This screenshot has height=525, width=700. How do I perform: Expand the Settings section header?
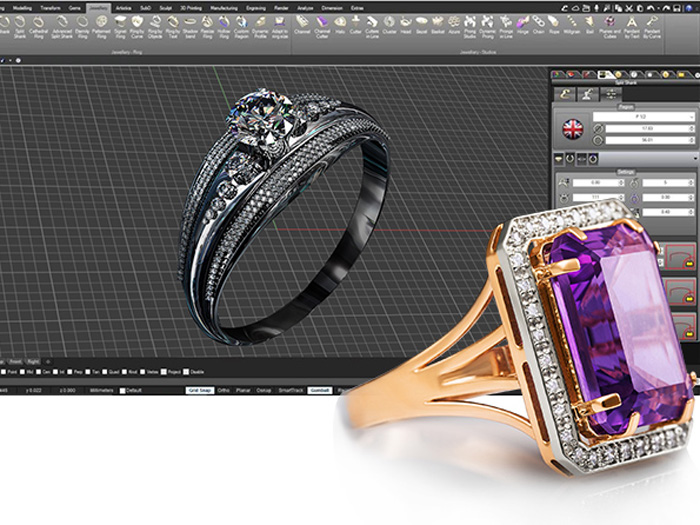coord(625,171)
